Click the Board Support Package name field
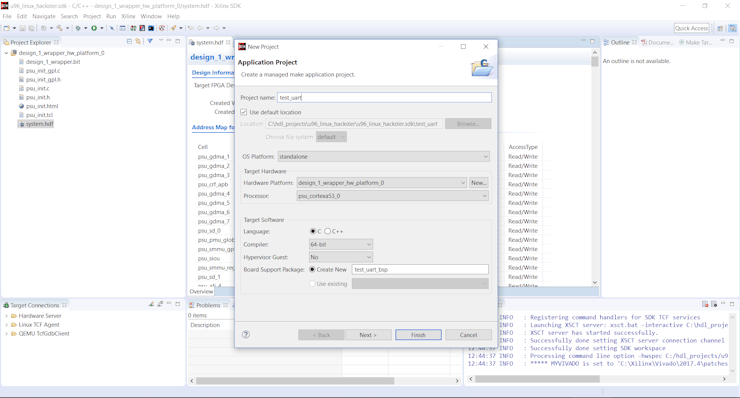740x398 pixels. coord(420,270)
